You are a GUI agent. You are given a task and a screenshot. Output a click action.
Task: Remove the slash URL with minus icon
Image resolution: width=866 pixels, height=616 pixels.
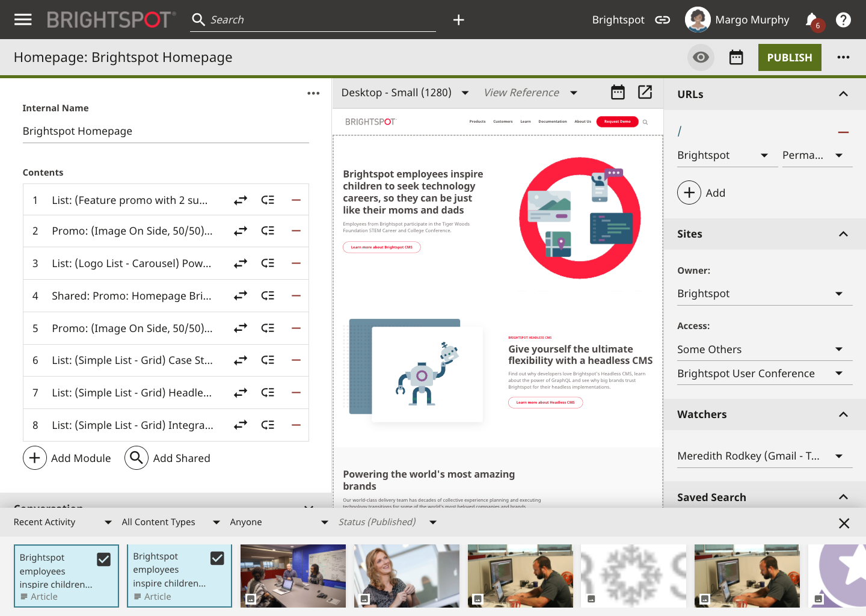tap(844, 132)
